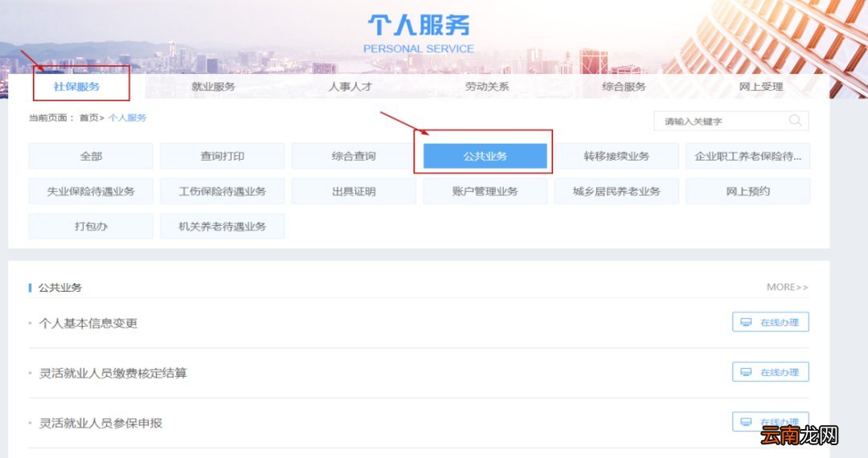Open the 网上受理 tab
Viewport: 868px width, 458px height.
point(761,87)
